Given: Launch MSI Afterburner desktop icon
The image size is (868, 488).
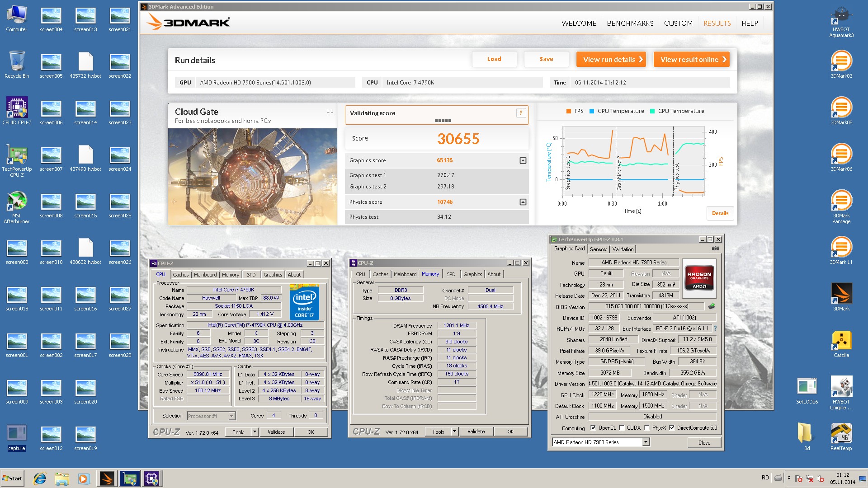Looking at the screenshot, I should click(x=17, y=206).
